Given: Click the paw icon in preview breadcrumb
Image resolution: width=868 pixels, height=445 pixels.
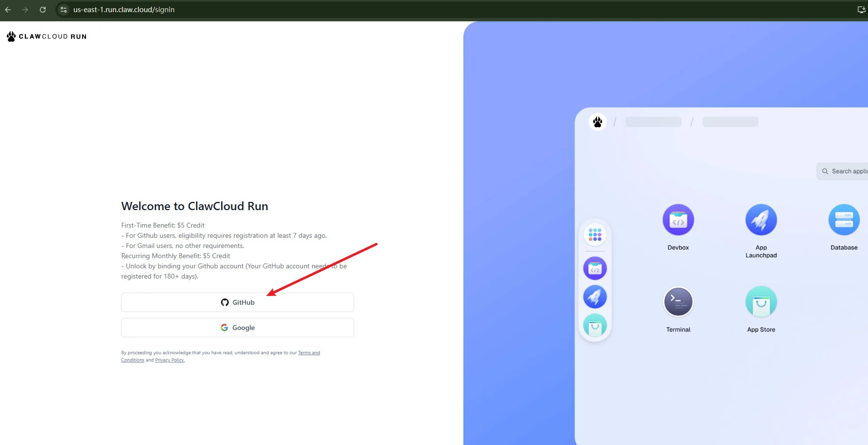Looking at the screenshot, I should coord(597,122).
